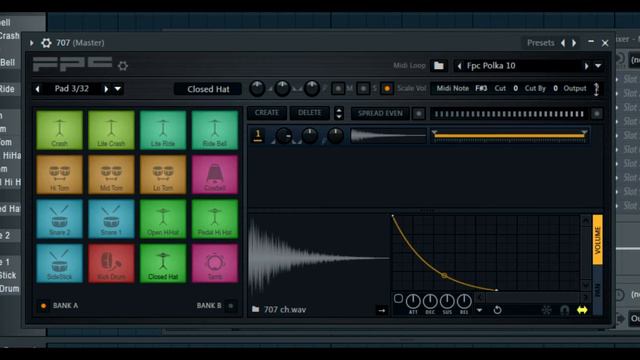Select the next Midi Loop pattern
Image resolution: width=640 pixels, height=360 pixels.
click(x=587, y=66)
